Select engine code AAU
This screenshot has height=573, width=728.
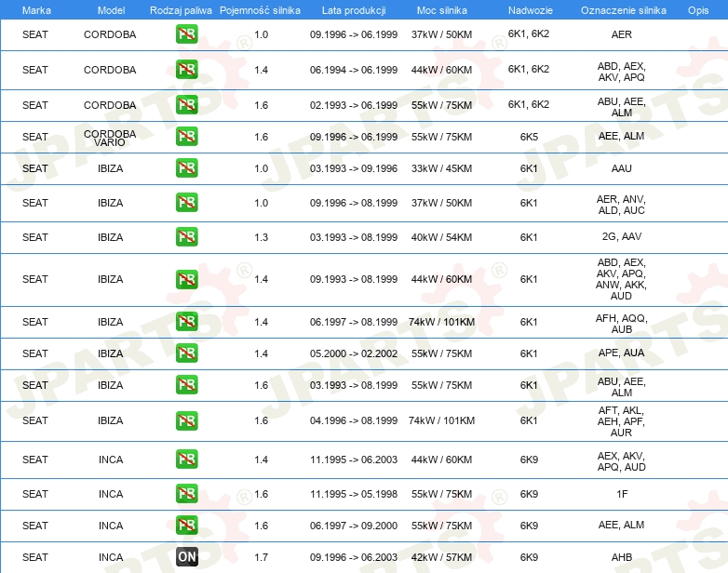coord(621,168)
